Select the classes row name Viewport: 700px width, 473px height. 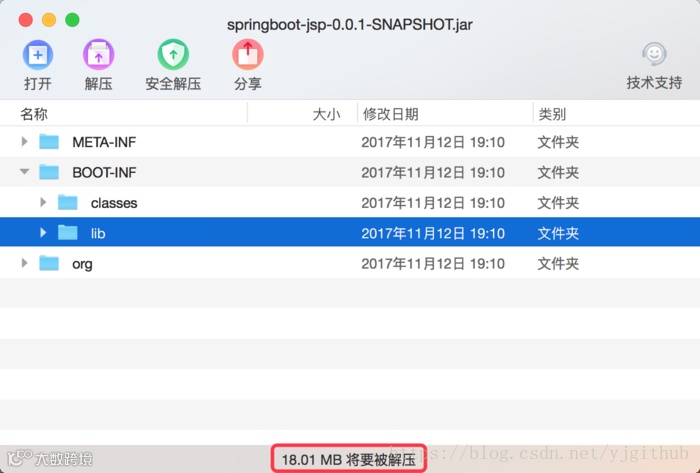pyautogui.click(x=114, y=203)
